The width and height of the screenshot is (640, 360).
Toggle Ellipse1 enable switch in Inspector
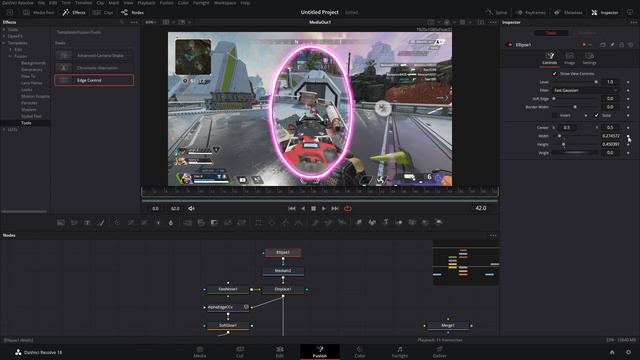pos(510,45)
